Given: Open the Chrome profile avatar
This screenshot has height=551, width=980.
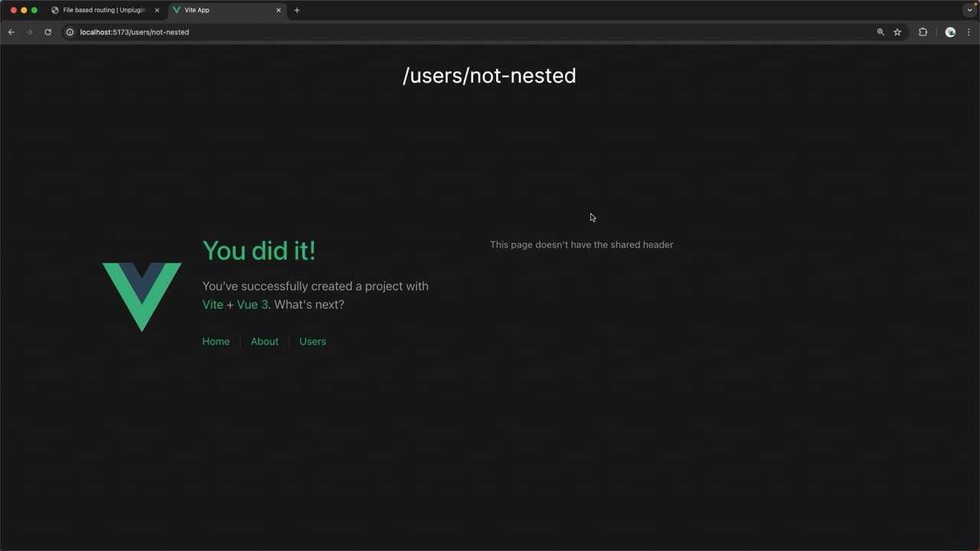Looking at the screenshot, I should (950, 32).
